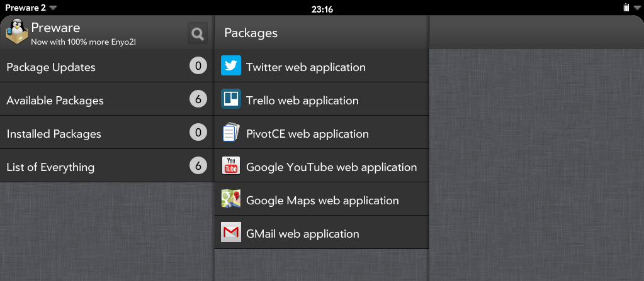This screenshot has height=281, width=644.
Task: Select Available Packages in the sidebar
Action: [x=94, y=100]
